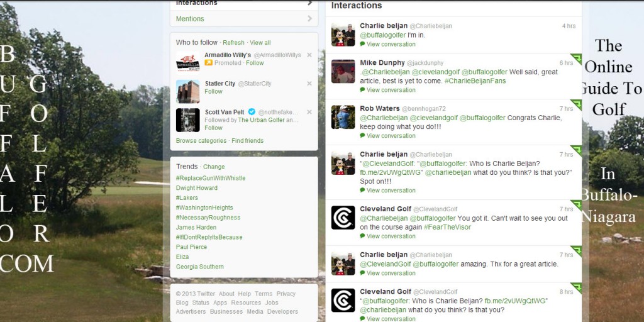Open Eliza trend
644x322 pixels.
[182, 257]
